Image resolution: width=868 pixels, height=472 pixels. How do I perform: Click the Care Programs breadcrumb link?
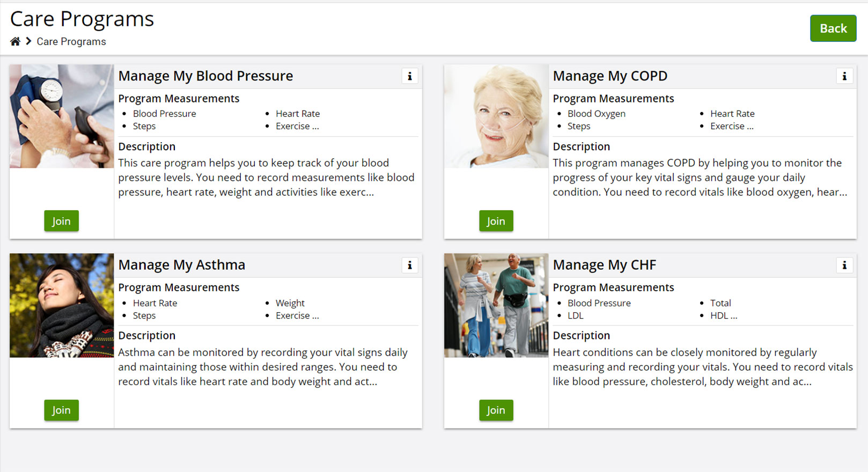pos(71,41)
